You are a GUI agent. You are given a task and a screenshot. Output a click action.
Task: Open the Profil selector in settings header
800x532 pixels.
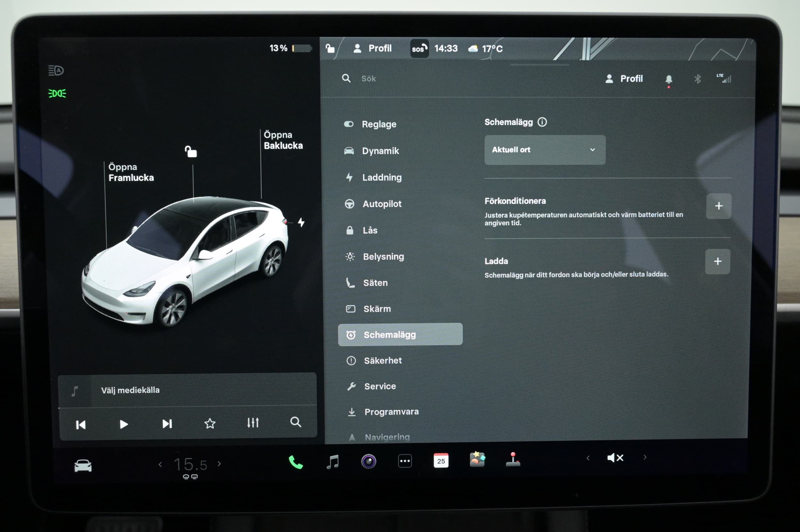(x=624, y=79)
